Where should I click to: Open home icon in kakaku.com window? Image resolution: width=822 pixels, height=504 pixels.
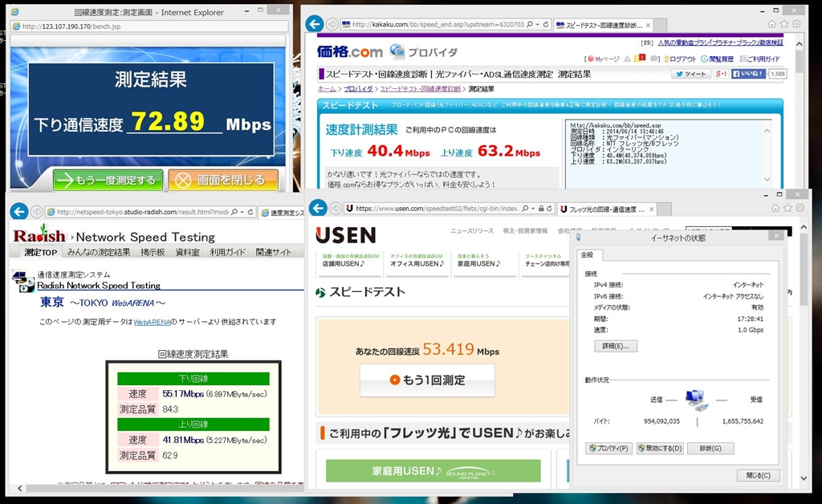pos(771,24)
